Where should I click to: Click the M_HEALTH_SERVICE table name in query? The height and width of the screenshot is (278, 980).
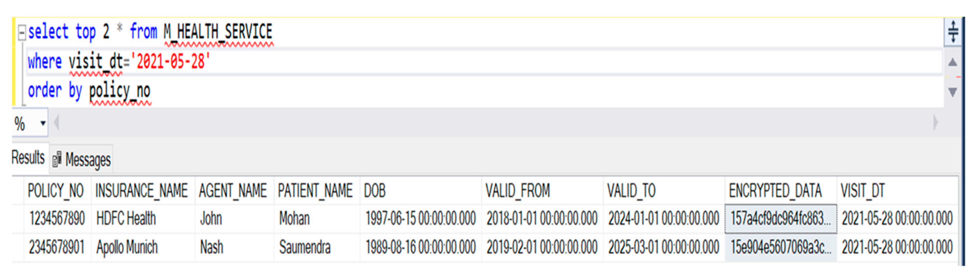[218, 32]
